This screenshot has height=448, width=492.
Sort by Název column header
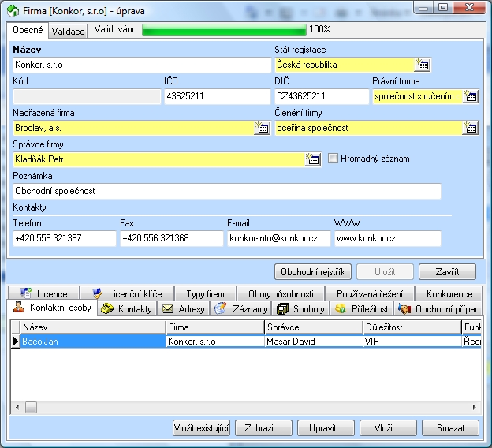(x=93, y=327)
